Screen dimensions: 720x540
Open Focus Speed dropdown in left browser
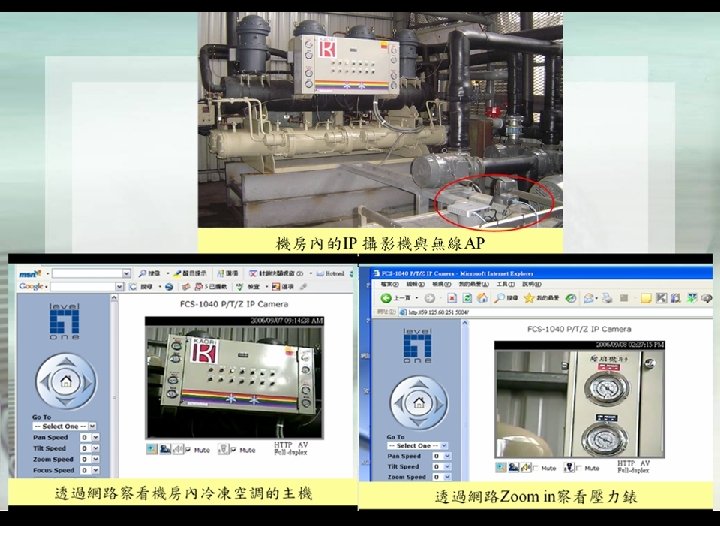tap(90, 470)
